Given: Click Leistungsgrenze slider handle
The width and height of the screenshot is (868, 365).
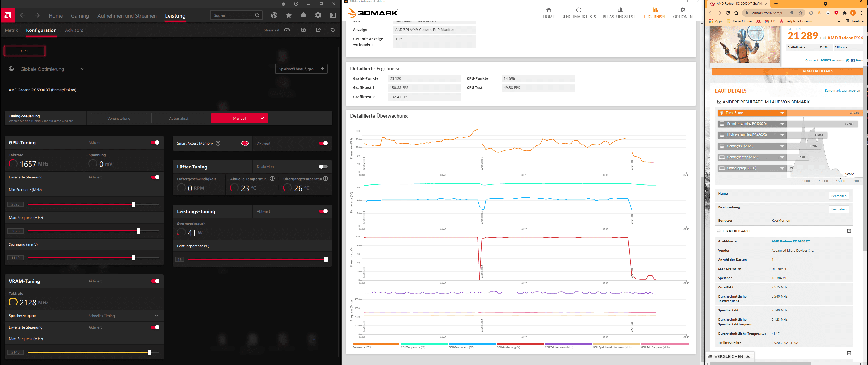Looking at the screenshot, I should point(326,259).
